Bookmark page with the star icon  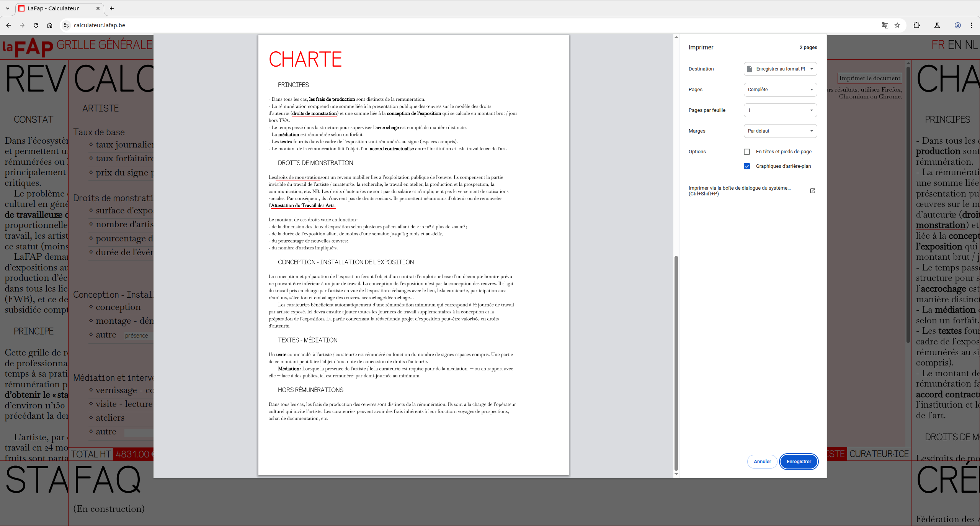(x=897, y=25)
